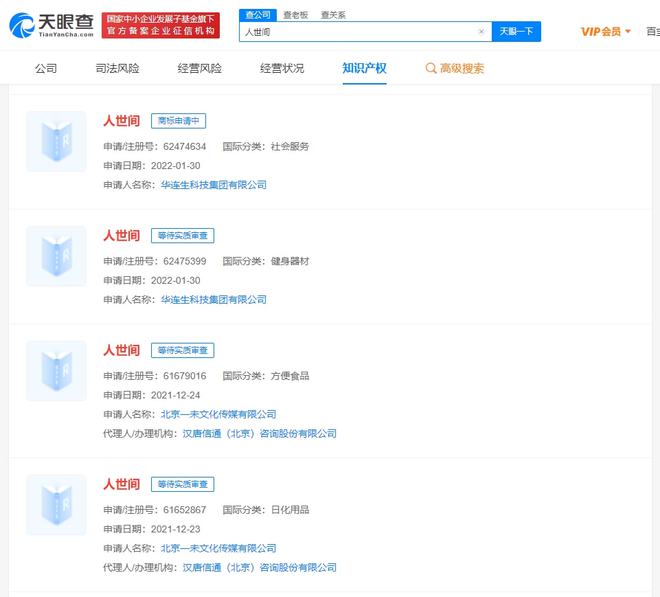The image size is (660, 597).
Task: Click registration number 61652867 text
Action: coord(185,510)
